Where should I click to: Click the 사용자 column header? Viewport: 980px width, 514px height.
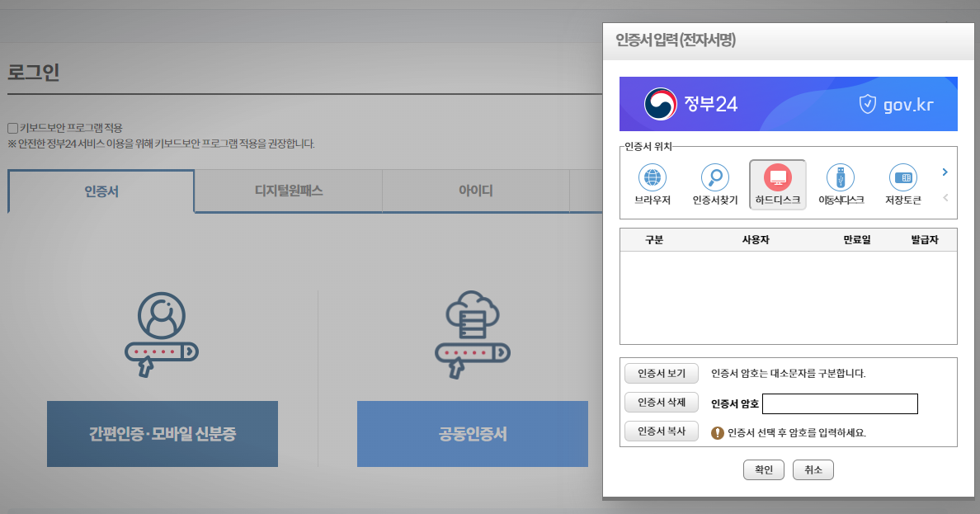coord(756,239)
